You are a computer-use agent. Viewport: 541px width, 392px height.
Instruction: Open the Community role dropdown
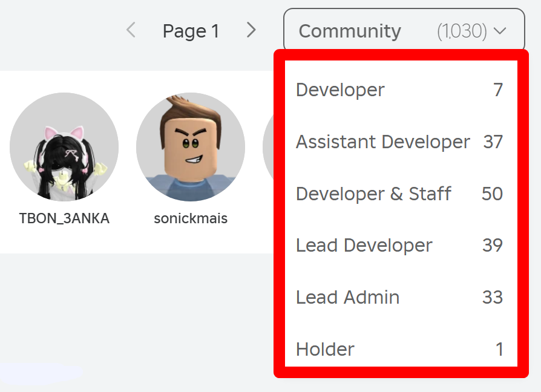(404, 31)
